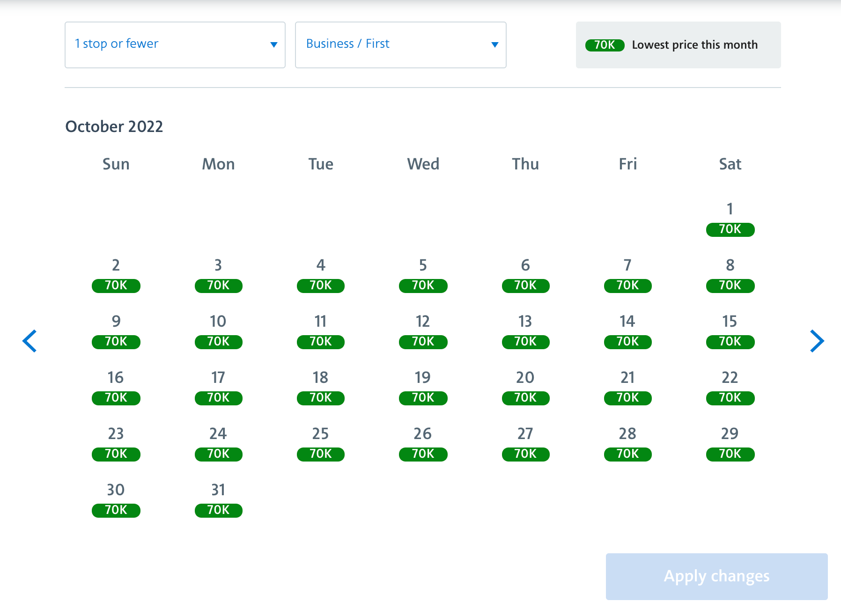Click the Apply changes button
The height and width of the screenshot is (616, 841).
click(717, 576)
